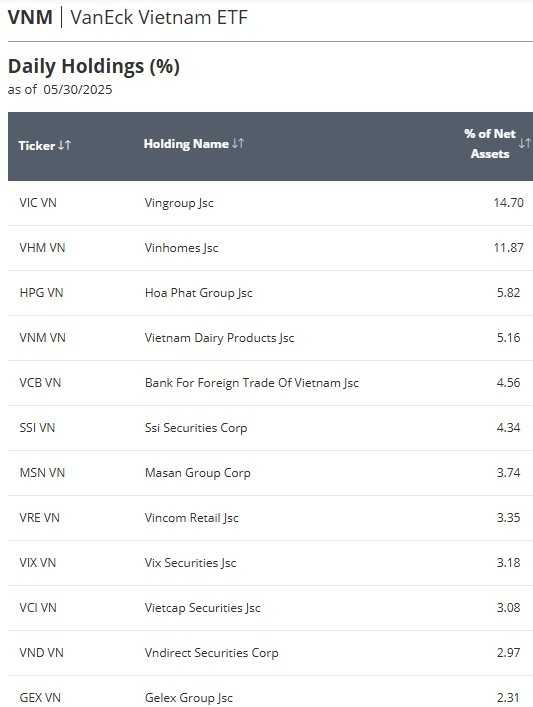
Task: Select the VHM VN ticker
Action: 42,248
